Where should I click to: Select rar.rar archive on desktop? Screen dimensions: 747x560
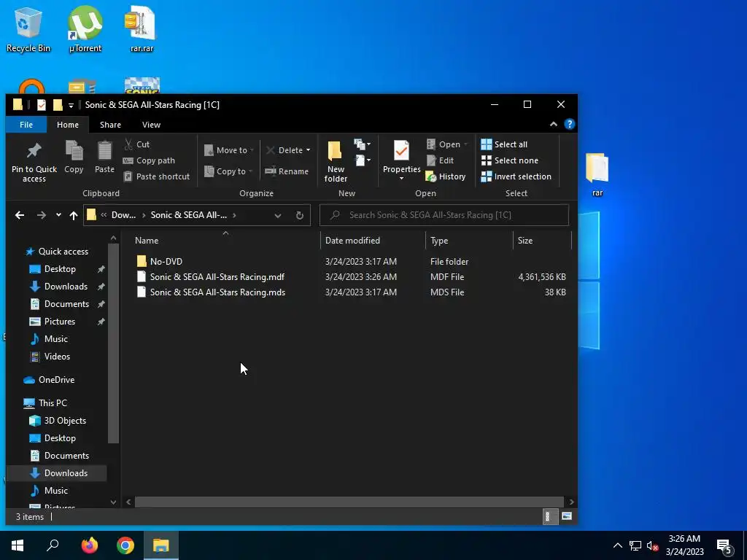(142, 29)
